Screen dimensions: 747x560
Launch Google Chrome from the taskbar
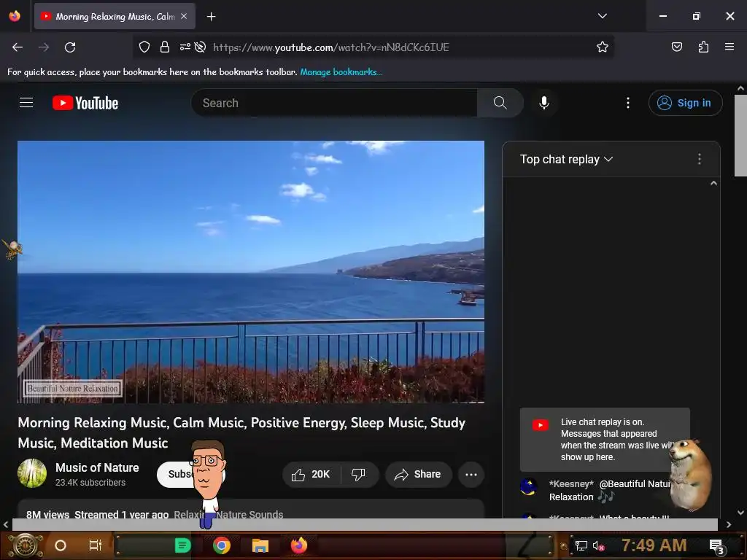tap(222, 545)
